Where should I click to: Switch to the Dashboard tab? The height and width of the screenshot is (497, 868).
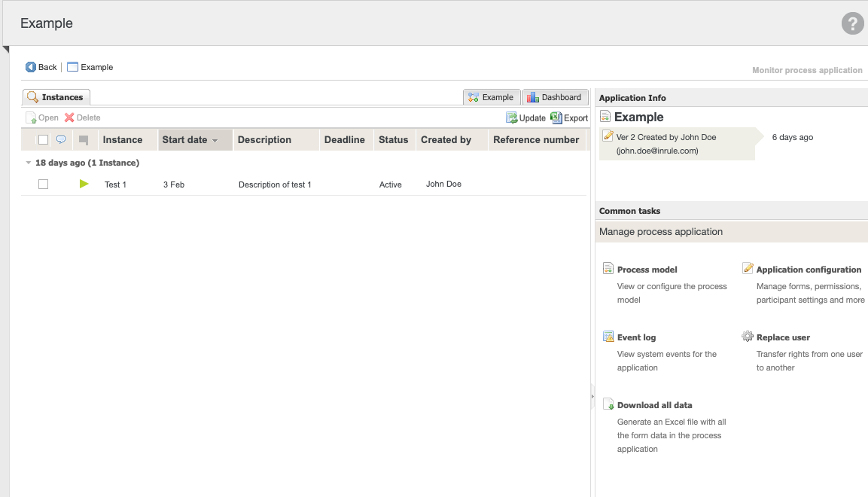point(555,97)
